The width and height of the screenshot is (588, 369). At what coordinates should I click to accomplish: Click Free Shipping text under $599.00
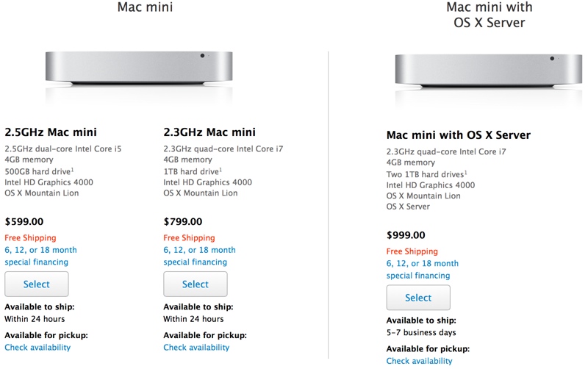(x=30, y=237)
